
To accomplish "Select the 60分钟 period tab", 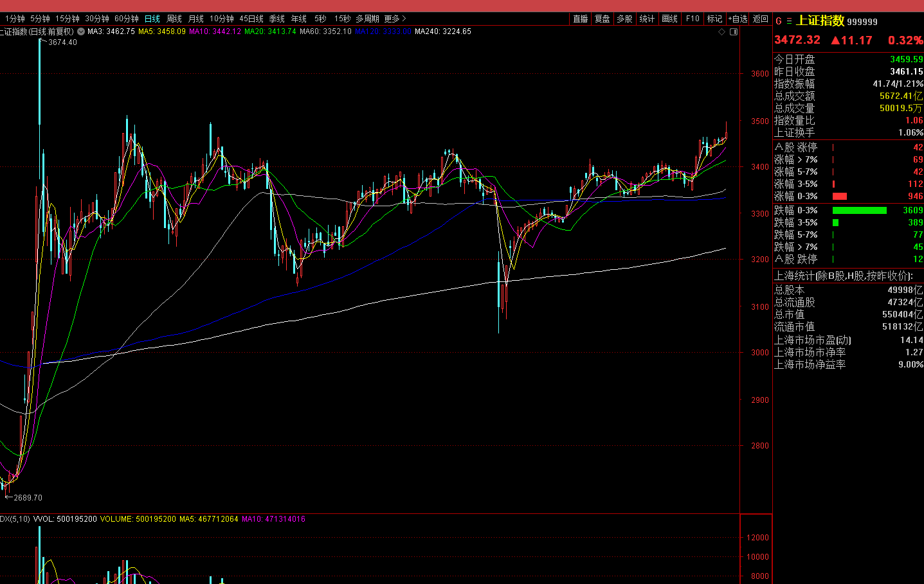I will [127, 19].
